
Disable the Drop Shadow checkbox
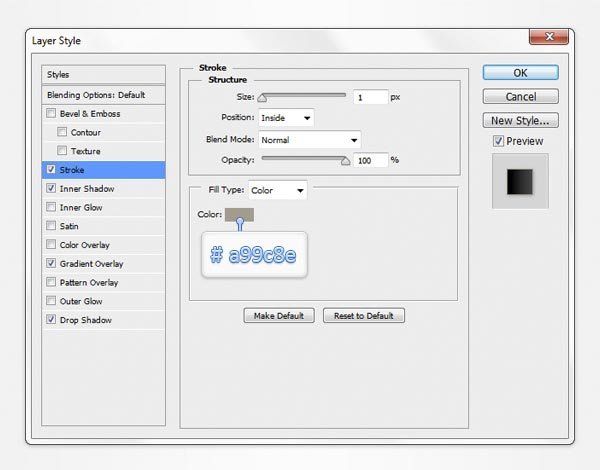click(x=51, y=320)
